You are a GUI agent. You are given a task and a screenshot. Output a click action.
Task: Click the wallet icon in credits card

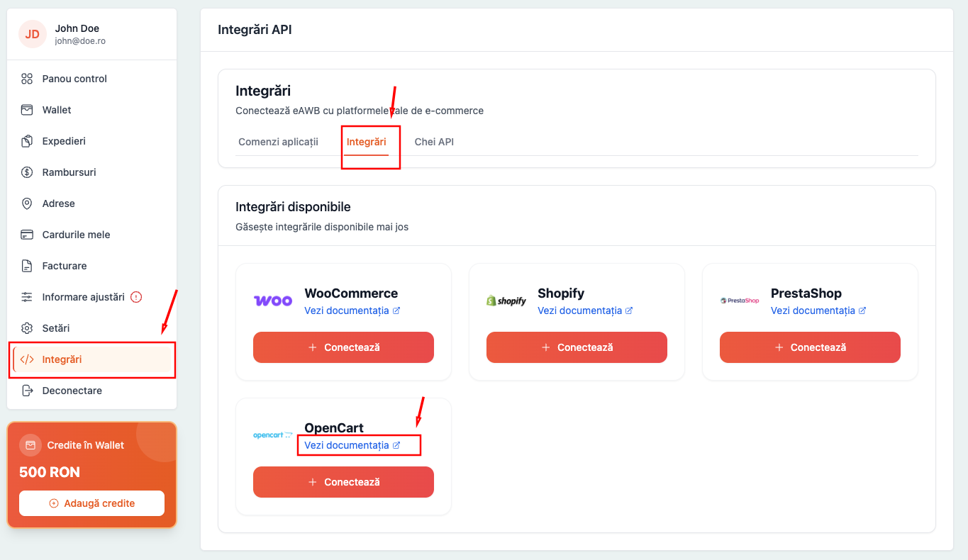(x=30, y=445)
